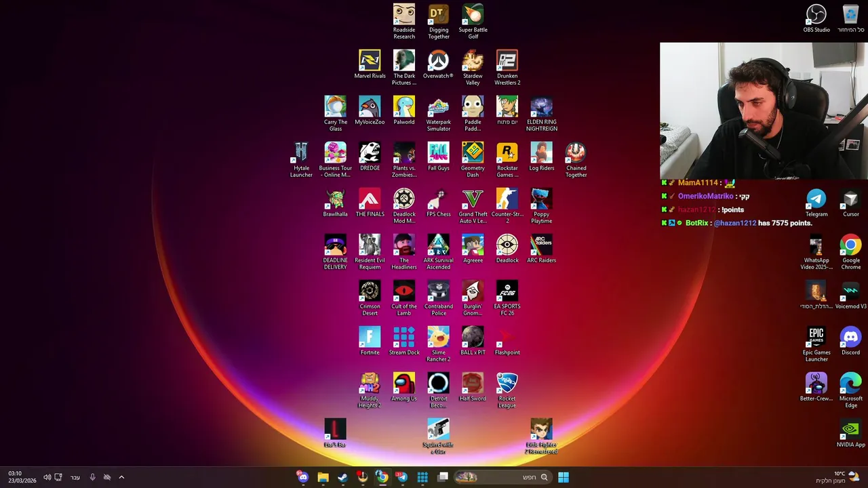Launch EA SPORTS FC 26 icon
Image resolution: width=868 pixels, height=488 pixels.
coord(507,298)
